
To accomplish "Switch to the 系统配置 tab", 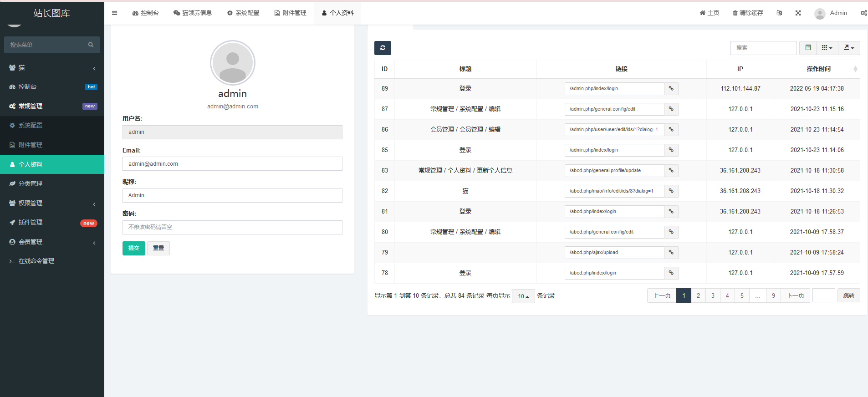I will 243,13.
